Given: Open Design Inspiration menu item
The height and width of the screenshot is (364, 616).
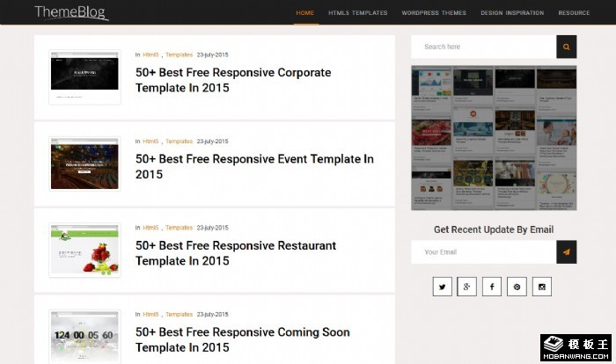Looking at the screenshot, I should point(512,13).
